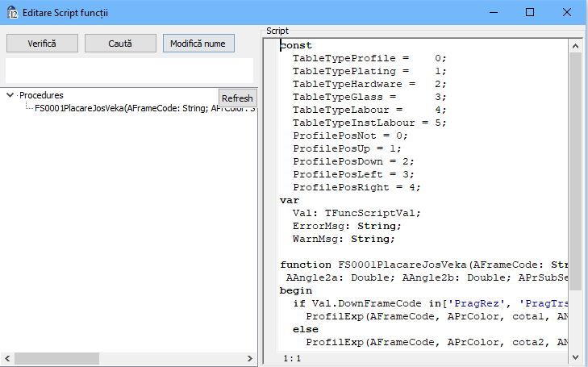588x367 pixels.
Task: Click the 'begin' keyword in the script
Action: point(296,290)
